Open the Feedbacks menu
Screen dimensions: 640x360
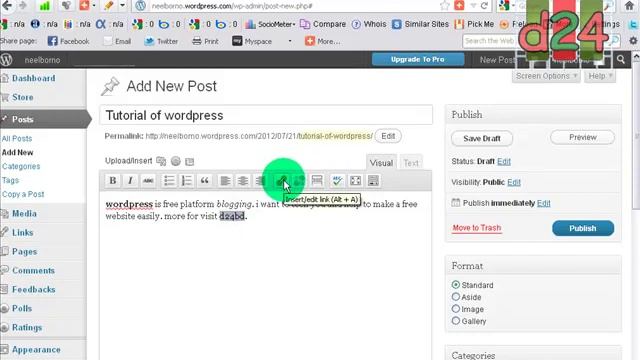point(33,289)
